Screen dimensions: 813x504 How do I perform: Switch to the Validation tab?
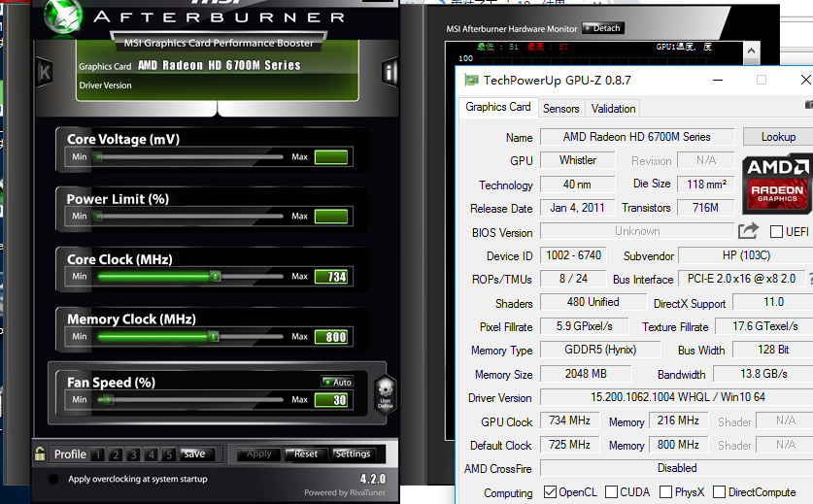613,109
